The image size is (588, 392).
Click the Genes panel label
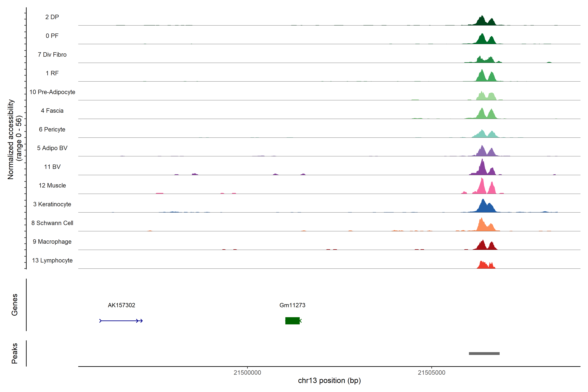coord(15,305)
